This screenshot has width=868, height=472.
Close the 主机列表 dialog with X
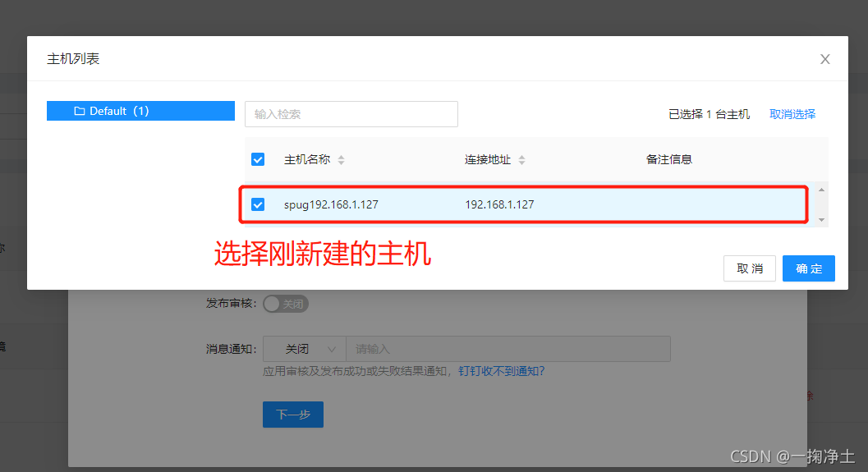824,59
